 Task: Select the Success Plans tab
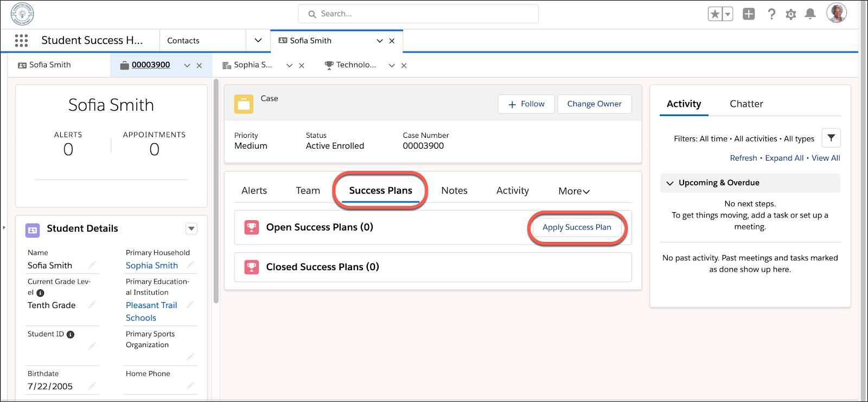[380, 191]
